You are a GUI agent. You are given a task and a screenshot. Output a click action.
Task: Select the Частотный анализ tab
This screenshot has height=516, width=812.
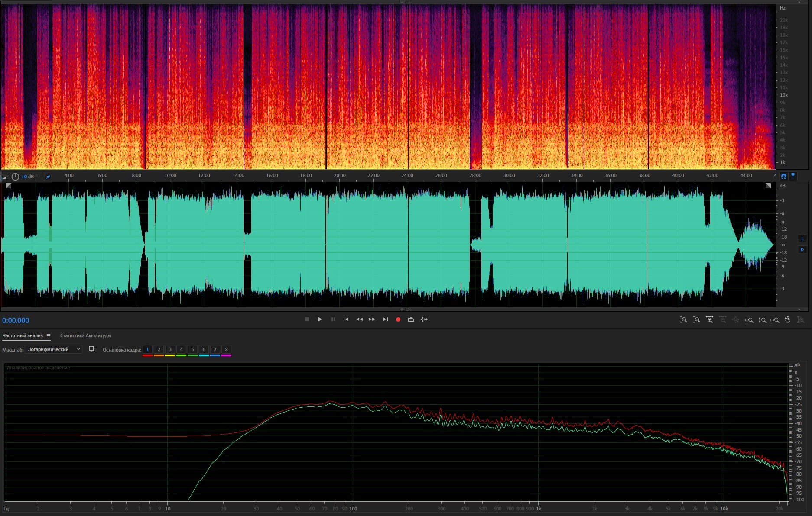click(23, 335)
